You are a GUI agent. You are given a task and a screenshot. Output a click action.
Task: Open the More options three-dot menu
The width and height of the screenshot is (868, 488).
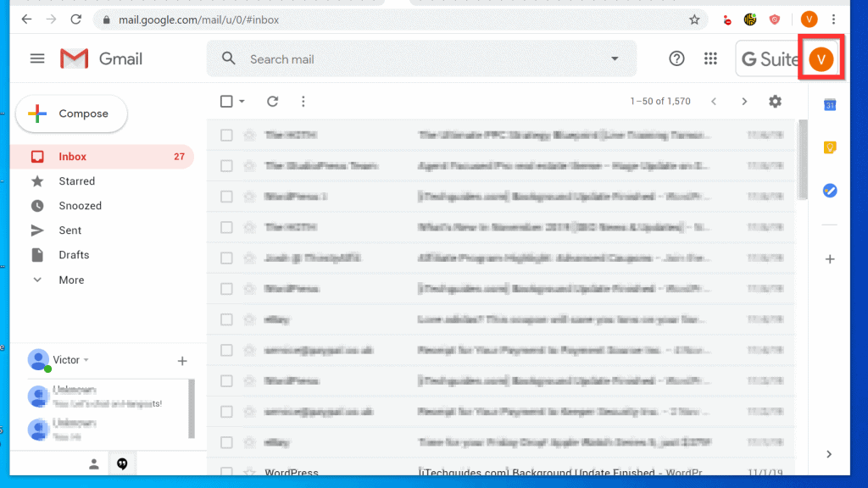tap(303, 102)
